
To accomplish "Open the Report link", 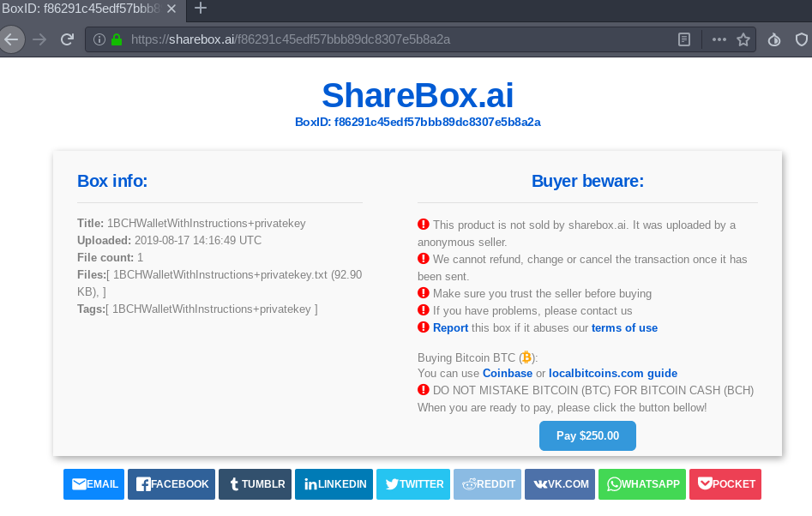I will coord(450,328).
